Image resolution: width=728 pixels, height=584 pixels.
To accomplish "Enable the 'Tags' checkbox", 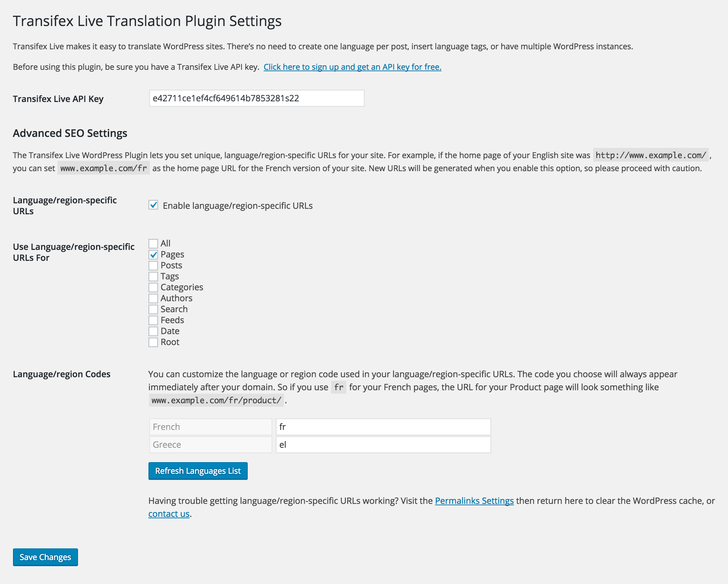I will pyautogui.click(x=153, y=275).
